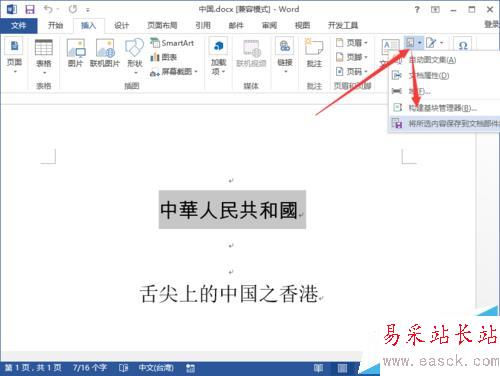The image size is (500, 376).
Task: Open the 加载项 (Add-ins) dropdown
Action: 218,56
